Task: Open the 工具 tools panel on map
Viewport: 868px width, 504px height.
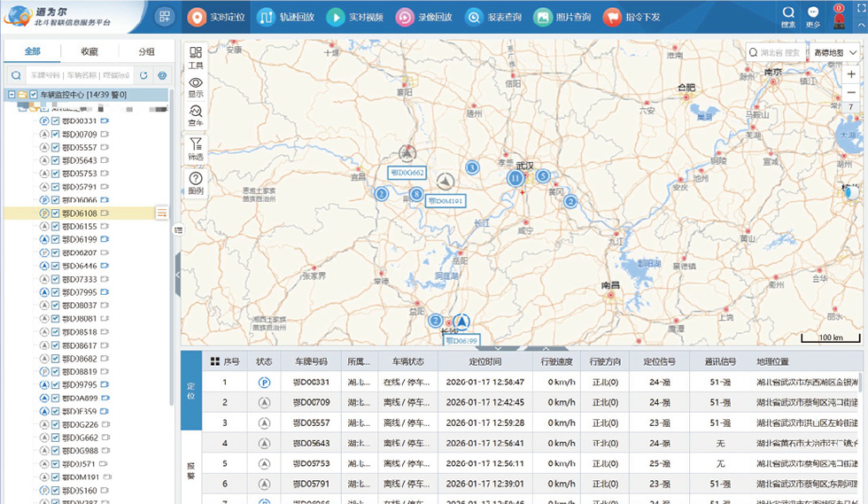Action: click(x=196, y=54)
